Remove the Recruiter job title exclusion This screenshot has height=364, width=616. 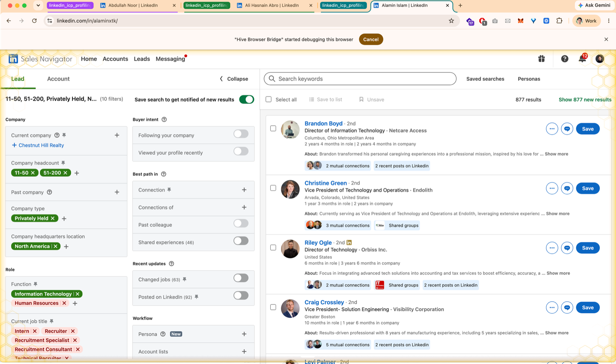(x=73, y=331)
